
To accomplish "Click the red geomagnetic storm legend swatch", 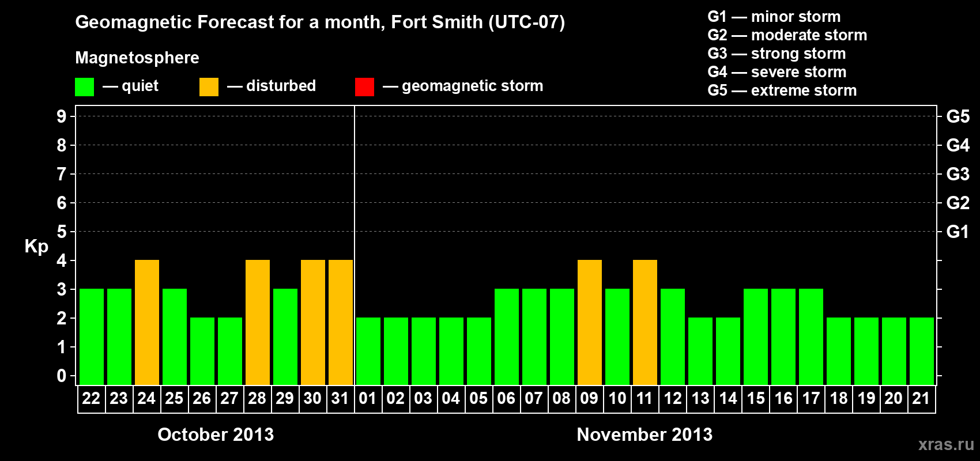I will coord(365,87).
